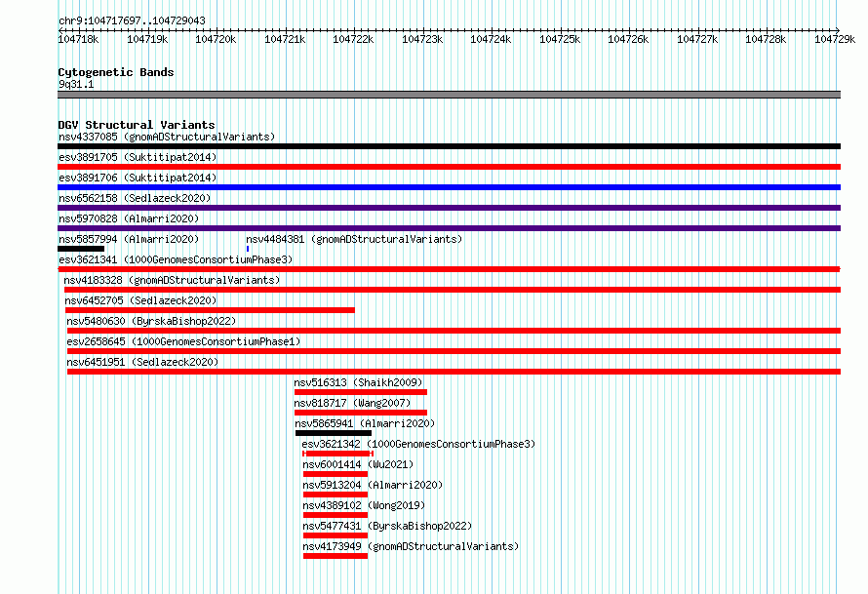Open esv3891705 (Suktitipat2014) label

(138, 157)
